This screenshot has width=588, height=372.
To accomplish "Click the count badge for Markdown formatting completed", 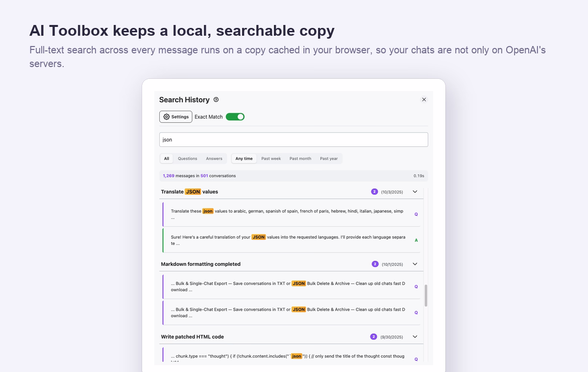I will click(x=375, y=264).
